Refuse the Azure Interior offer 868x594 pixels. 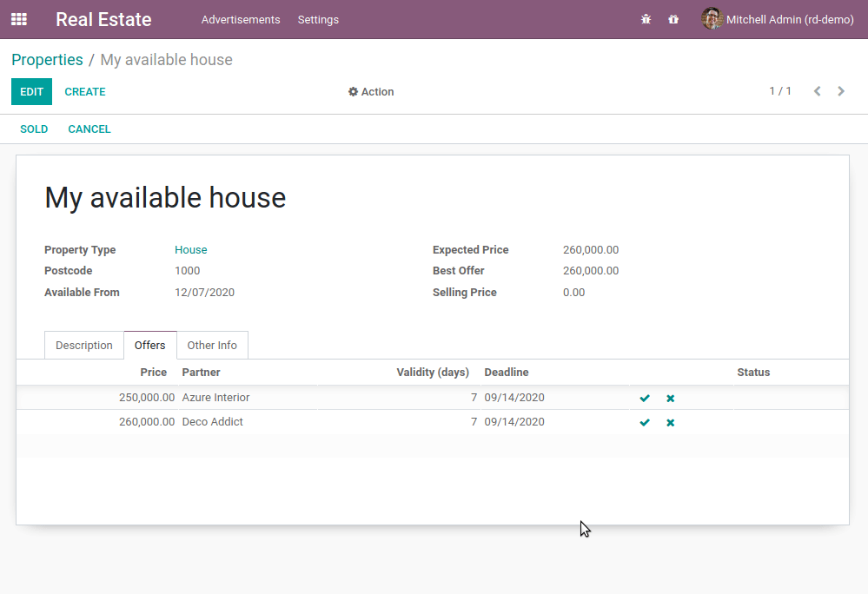click(x=671, y=399)
